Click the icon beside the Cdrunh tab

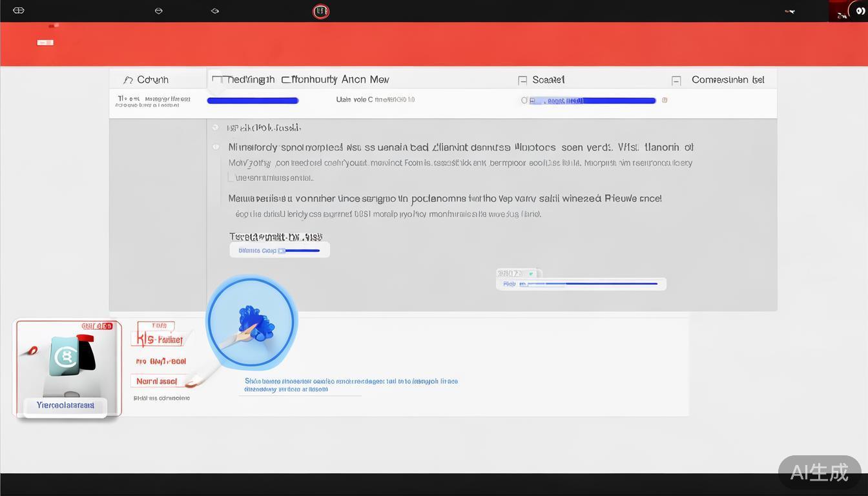pyautogui.click(x=128, y=80)
